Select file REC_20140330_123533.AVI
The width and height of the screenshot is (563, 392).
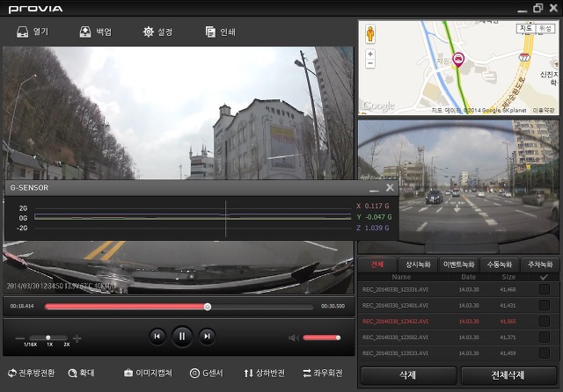point(395,353)
